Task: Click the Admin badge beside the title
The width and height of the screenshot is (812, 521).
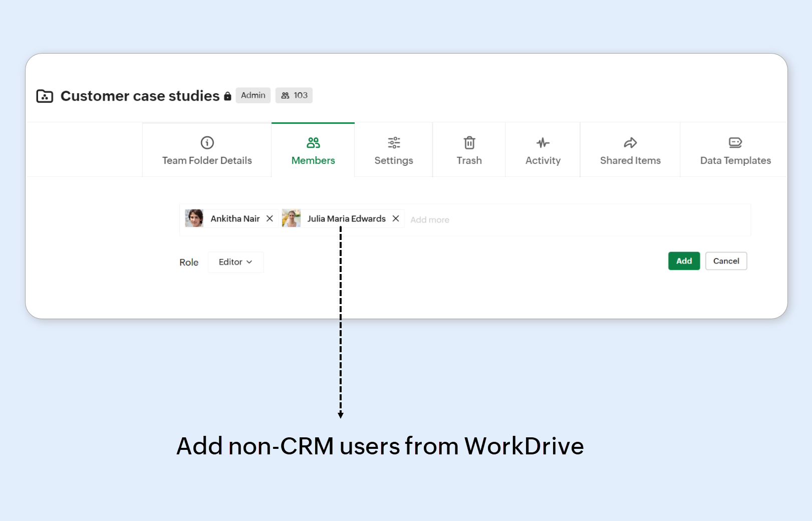Action: (x=253, y=95)
